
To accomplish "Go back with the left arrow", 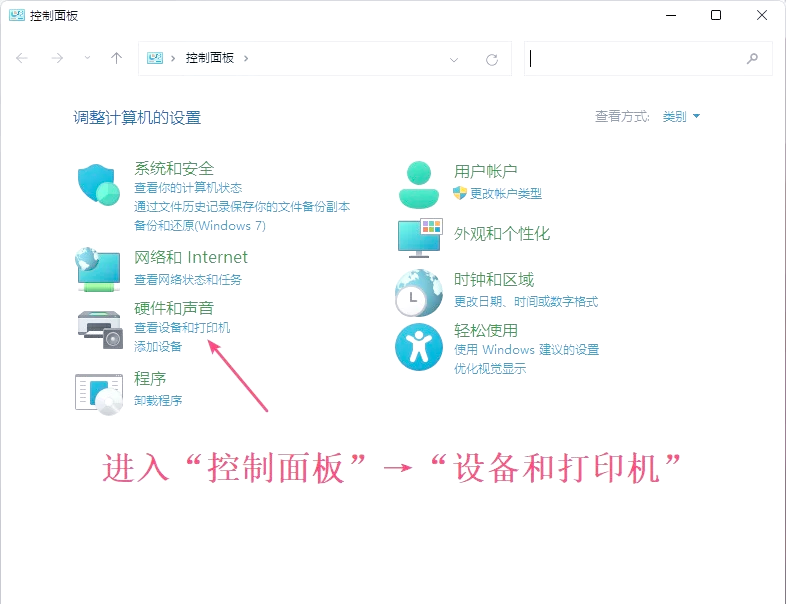I will coord(22,58).
